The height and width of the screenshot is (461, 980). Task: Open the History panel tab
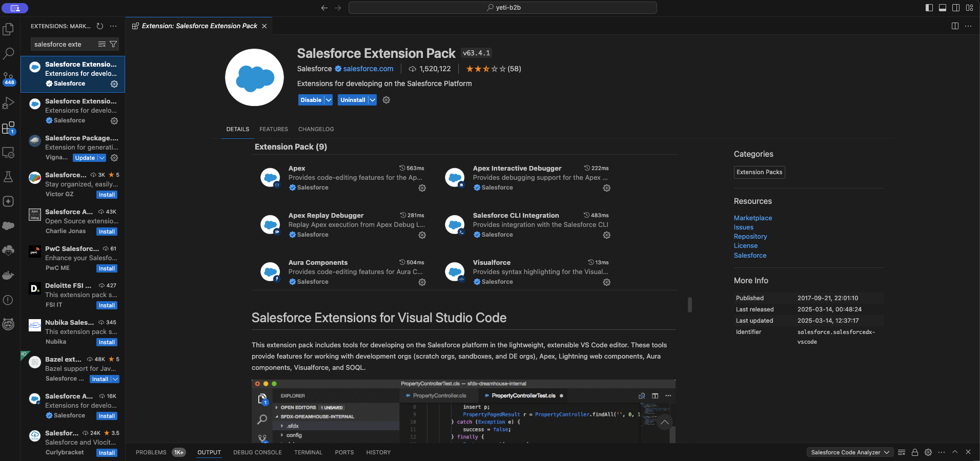[x=378, y=452]
